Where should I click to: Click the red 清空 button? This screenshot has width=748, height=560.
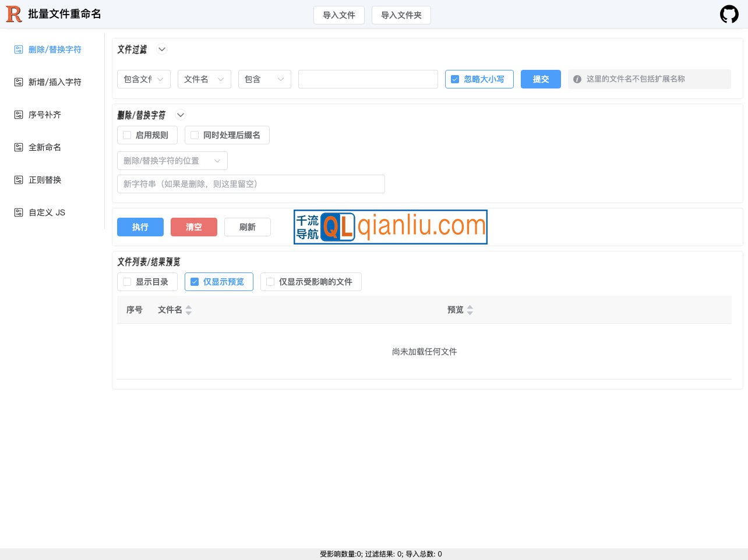click(194, 227)
